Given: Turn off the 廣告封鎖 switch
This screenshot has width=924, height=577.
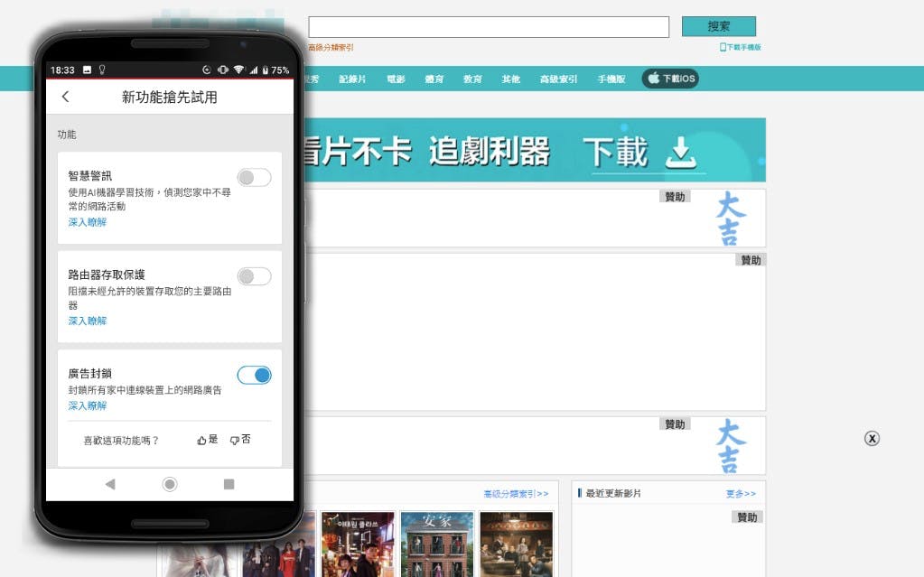Looking at the screenshot, I should coord(254,375).
